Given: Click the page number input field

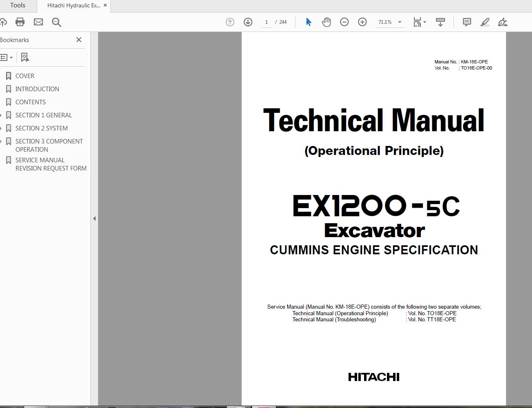Looking at the screenshot, I should click(x=266, y=22).
